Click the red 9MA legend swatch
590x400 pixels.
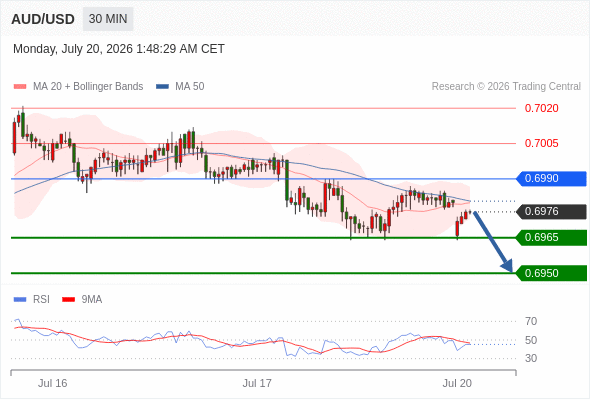[68, 300]
